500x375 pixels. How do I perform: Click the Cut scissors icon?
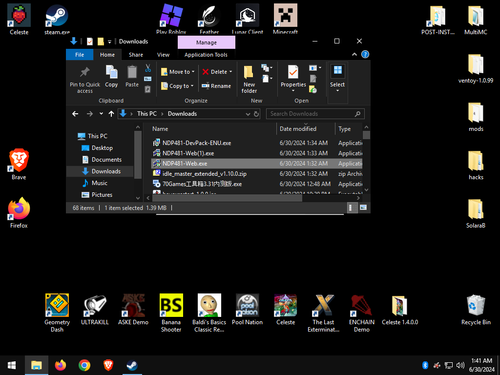coord(148,68)
